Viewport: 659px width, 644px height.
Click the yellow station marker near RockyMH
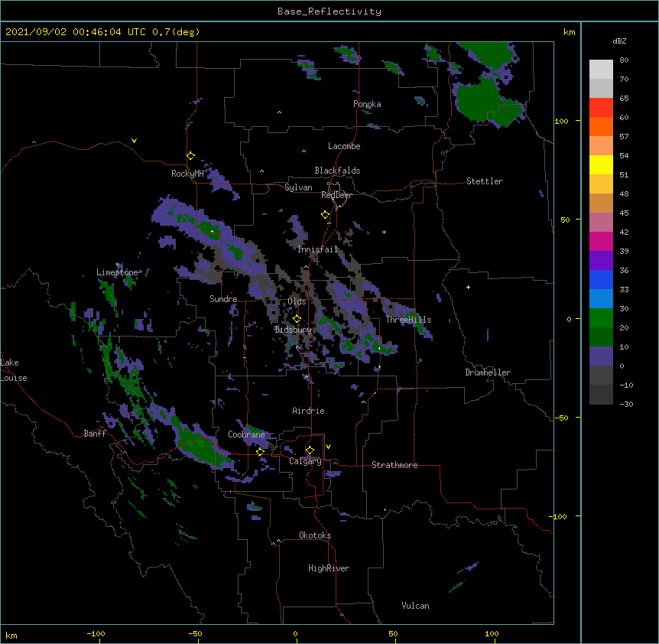click(x=190, y=156)
